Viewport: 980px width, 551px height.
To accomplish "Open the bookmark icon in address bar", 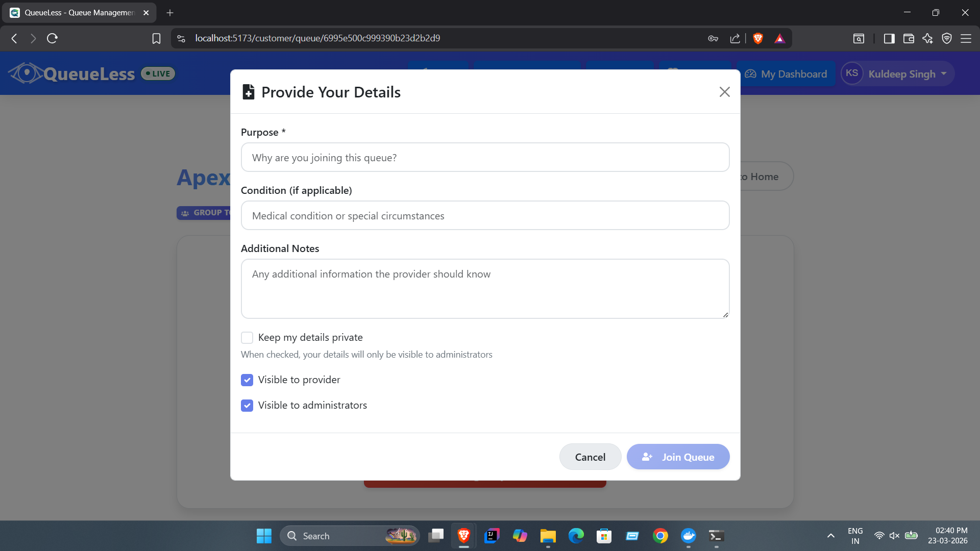I will coord(156,38).
